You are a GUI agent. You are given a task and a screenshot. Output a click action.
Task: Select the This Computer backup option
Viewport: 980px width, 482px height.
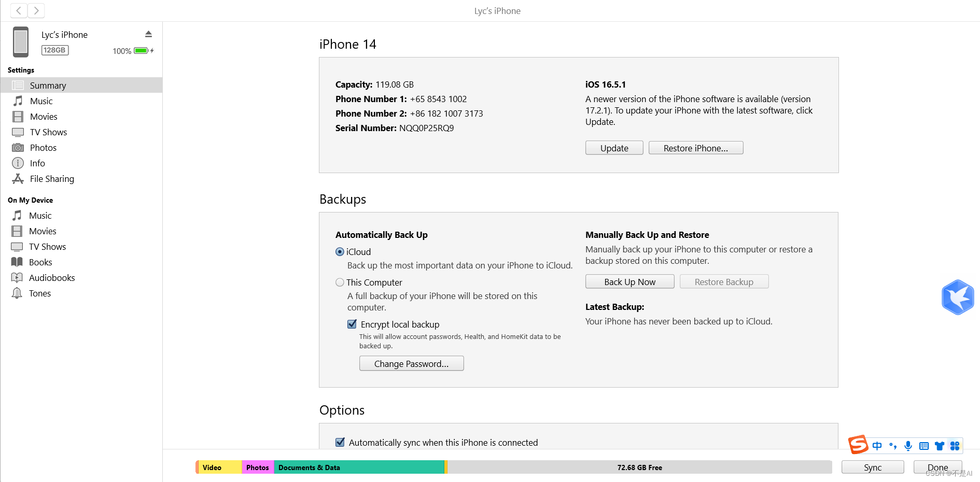pos(340,282)
